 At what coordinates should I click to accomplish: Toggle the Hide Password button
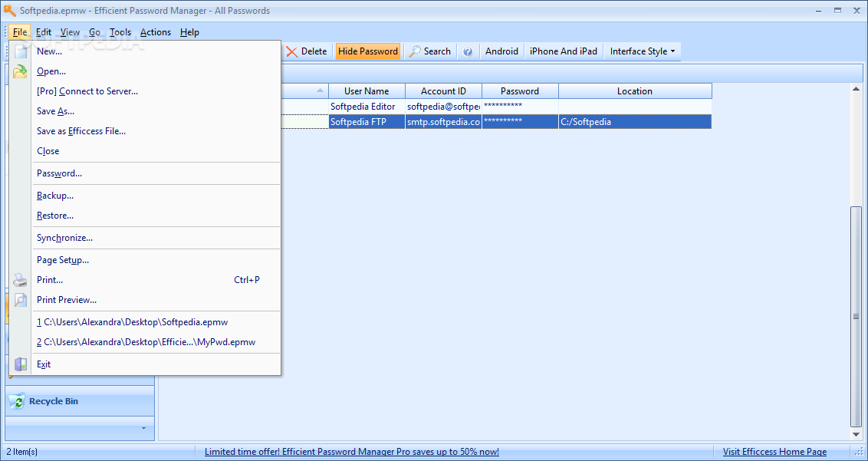(368, 51)
